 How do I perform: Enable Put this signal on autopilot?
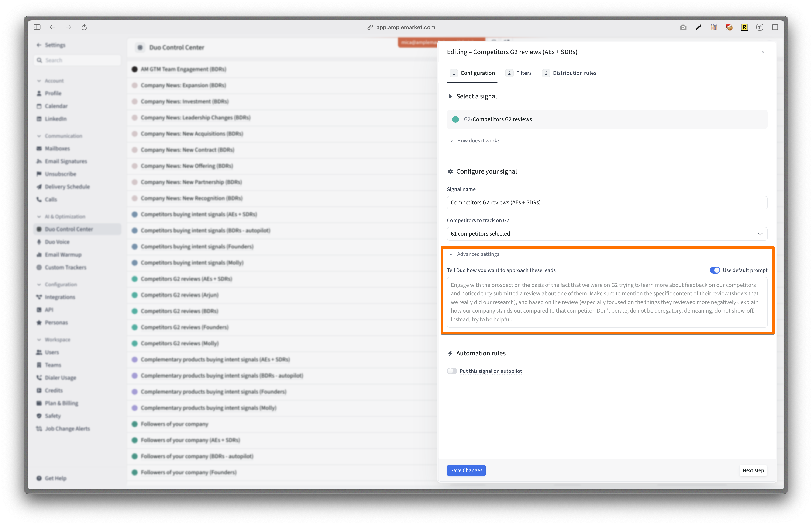pos(452,371)
